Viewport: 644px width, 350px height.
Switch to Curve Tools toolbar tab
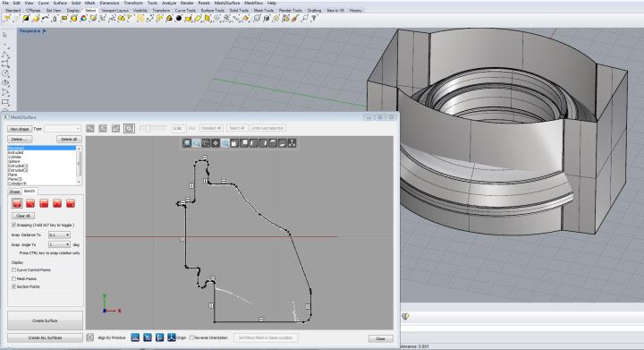(x=186, y=10)
